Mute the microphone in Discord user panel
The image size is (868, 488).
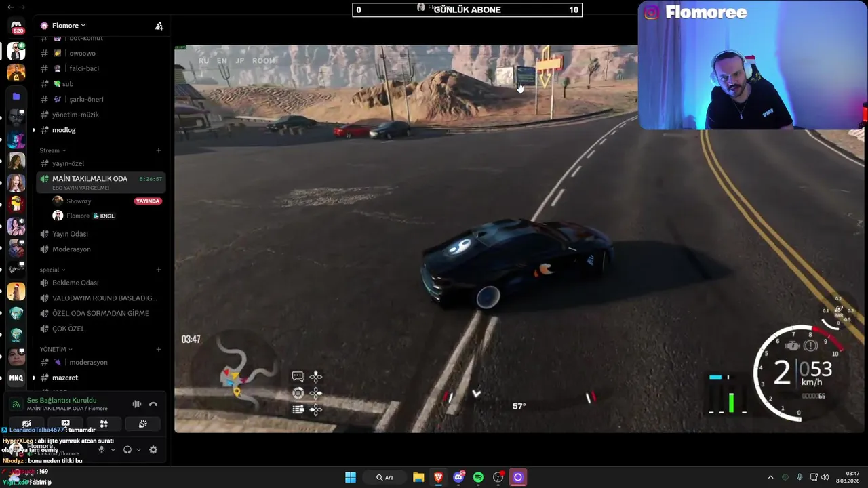click(x=102, y=449)
